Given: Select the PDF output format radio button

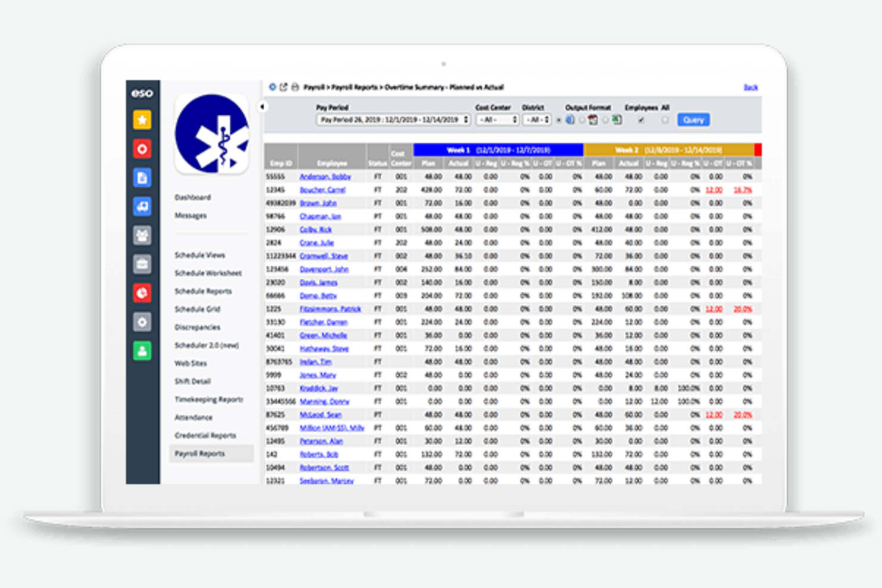Looking at the screenshot, I should (582, 120).
